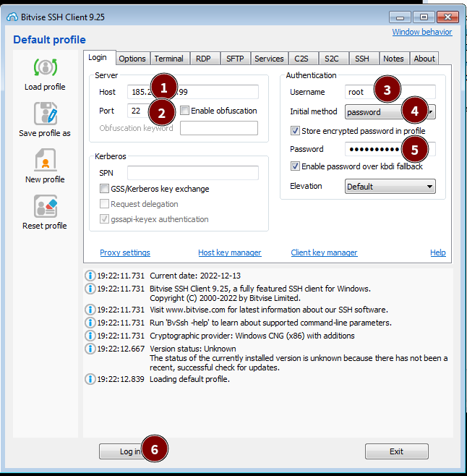Open Client key manager link
The height and width of the screenshot is (476, 467).
coord(324,252)
